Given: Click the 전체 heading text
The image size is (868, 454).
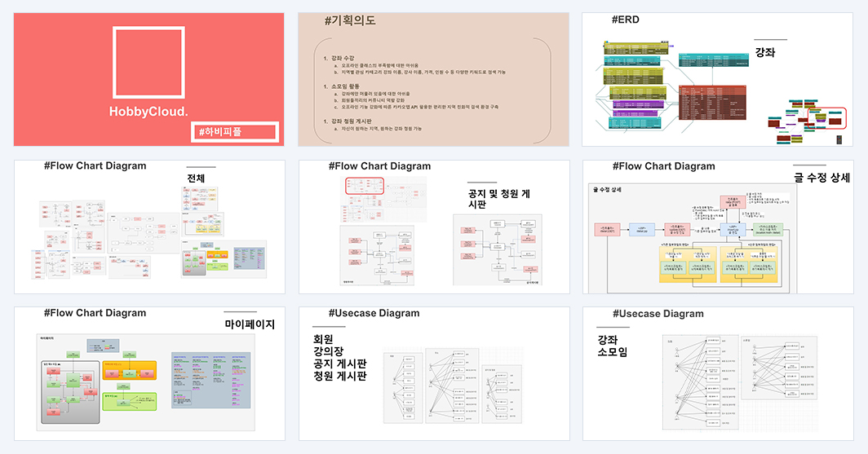Looking at the screenshot, I should [196, 178].
